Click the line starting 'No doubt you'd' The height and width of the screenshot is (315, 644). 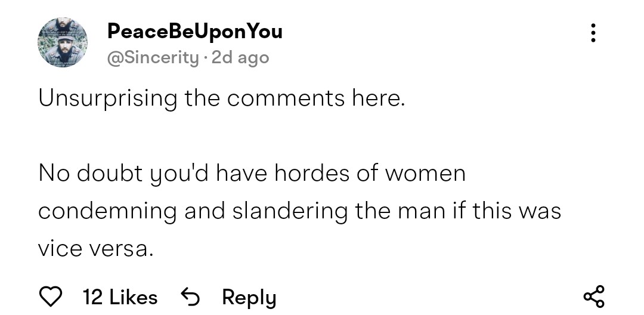[252, 174]
